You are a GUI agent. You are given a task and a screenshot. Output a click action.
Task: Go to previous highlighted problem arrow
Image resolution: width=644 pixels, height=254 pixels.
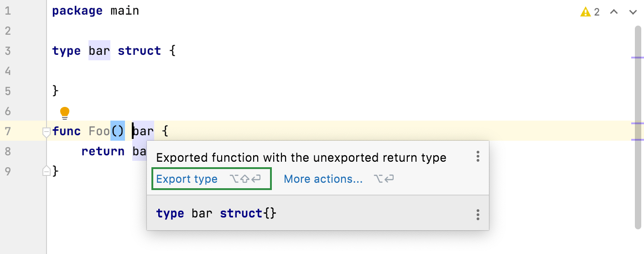point(614,12)
